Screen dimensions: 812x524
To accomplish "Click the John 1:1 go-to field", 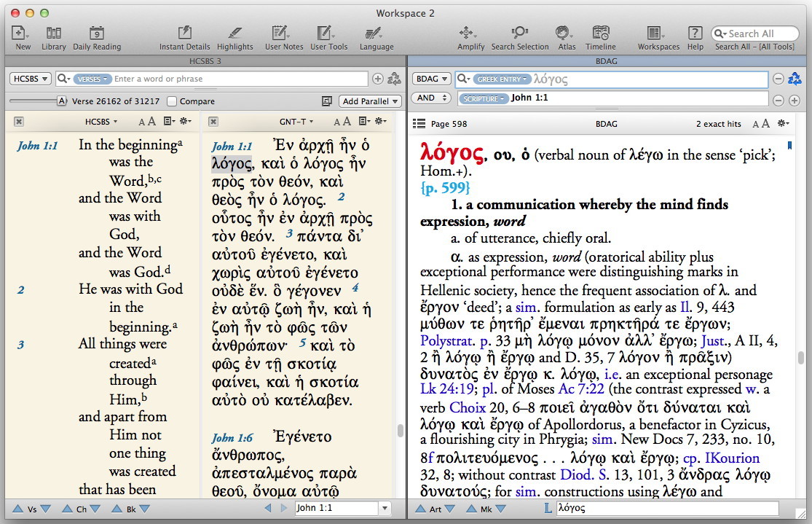I will [336, 509].
